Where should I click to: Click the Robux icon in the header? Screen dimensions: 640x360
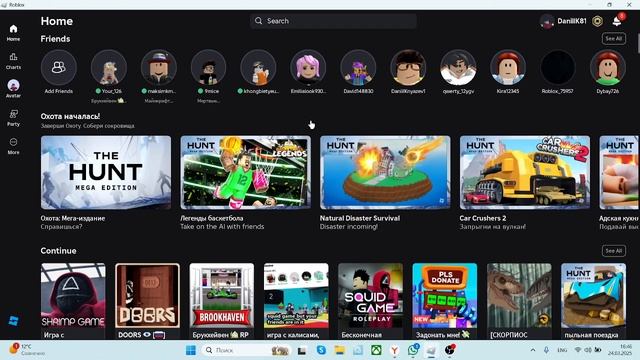[597, 21]
